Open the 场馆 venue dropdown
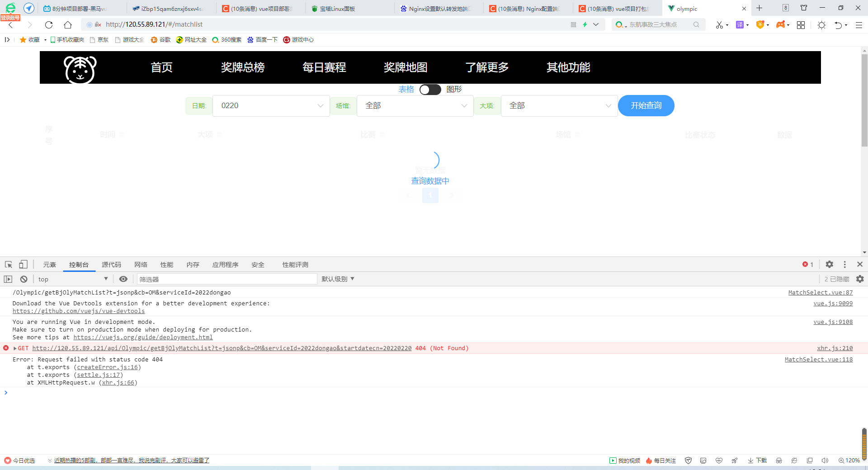868x470 pixels. [415, 106]
